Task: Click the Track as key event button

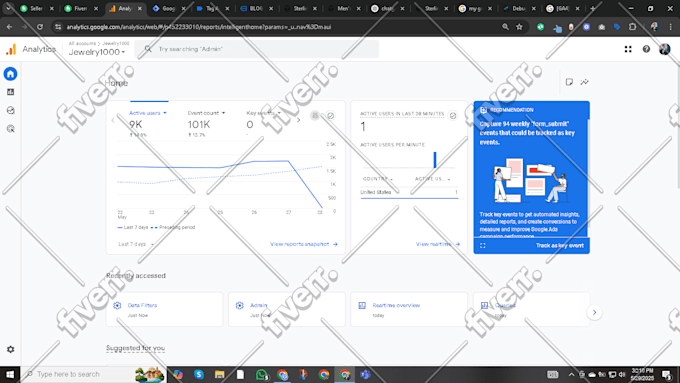Action: pos(559,246)
